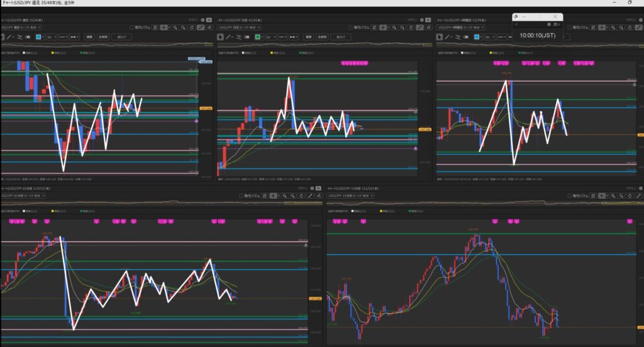The image size is (644, 347).
Task: Select the line drawing tool in daily chart
Action: pos(228,37)
